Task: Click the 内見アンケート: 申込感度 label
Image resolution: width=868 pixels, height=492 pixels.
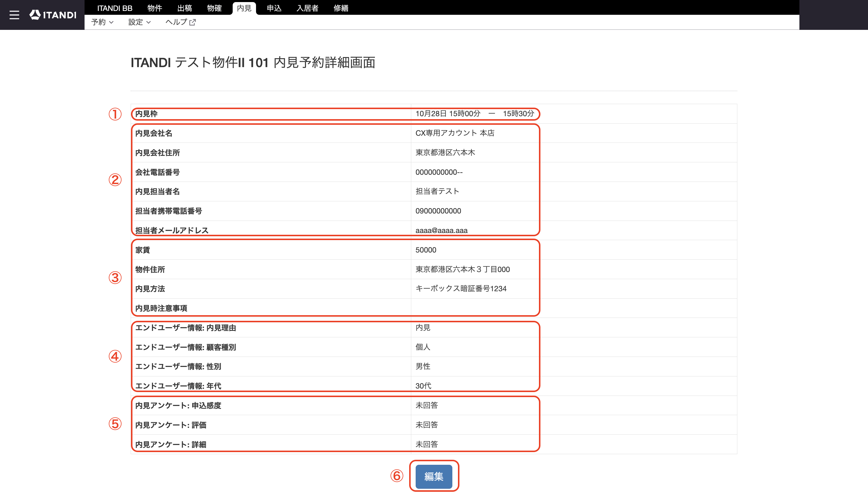Action: (178, 405)
